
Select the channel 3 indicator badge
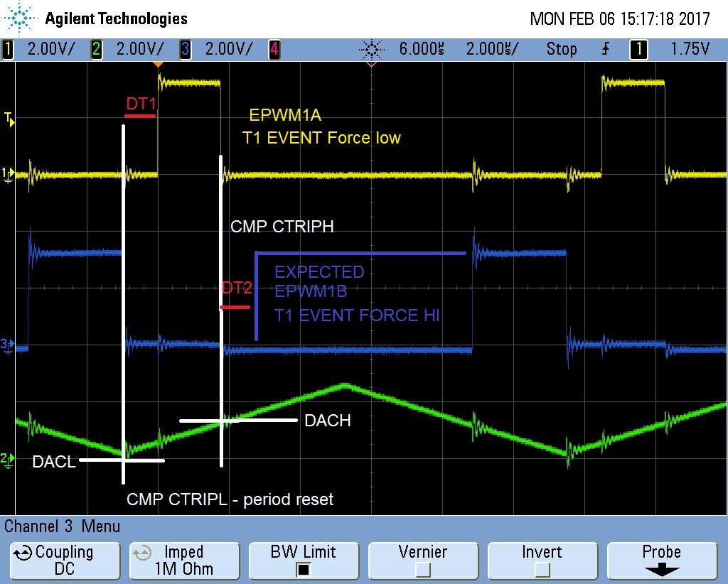click(x=186, y=49)
